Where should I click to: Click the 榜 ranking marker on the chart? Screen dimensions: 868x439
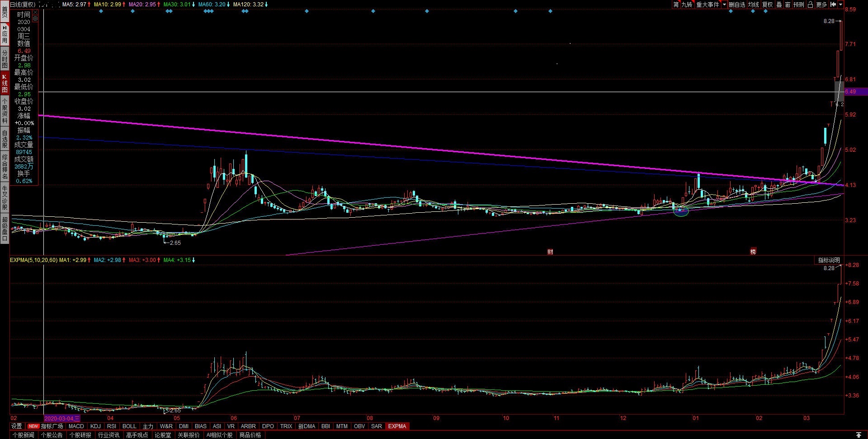pyautogui.click(x=753, y=252)
